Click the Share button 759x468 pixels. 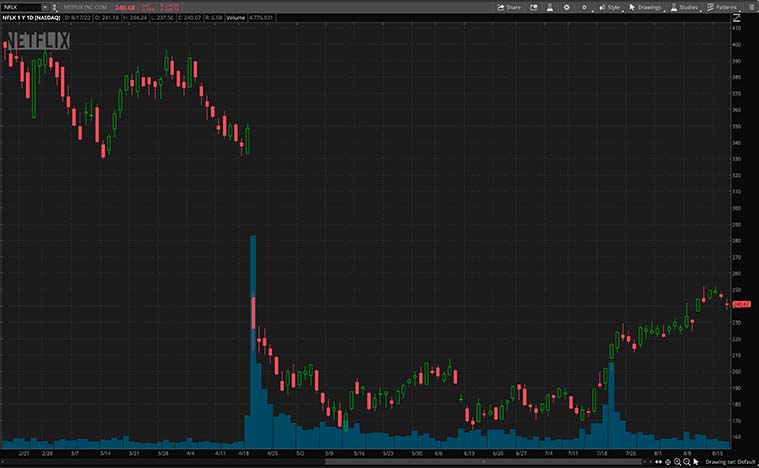(x=509, y=7)
